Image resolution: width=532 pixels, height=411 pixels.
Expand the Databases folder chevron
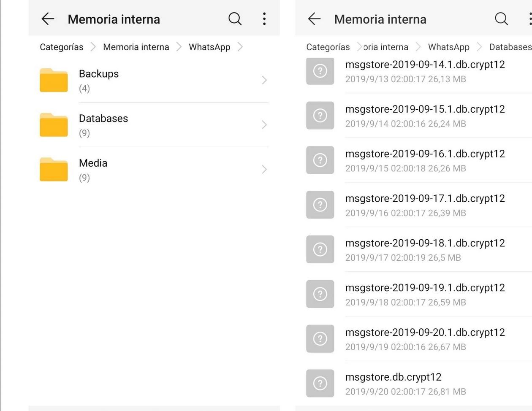(264, 125)
